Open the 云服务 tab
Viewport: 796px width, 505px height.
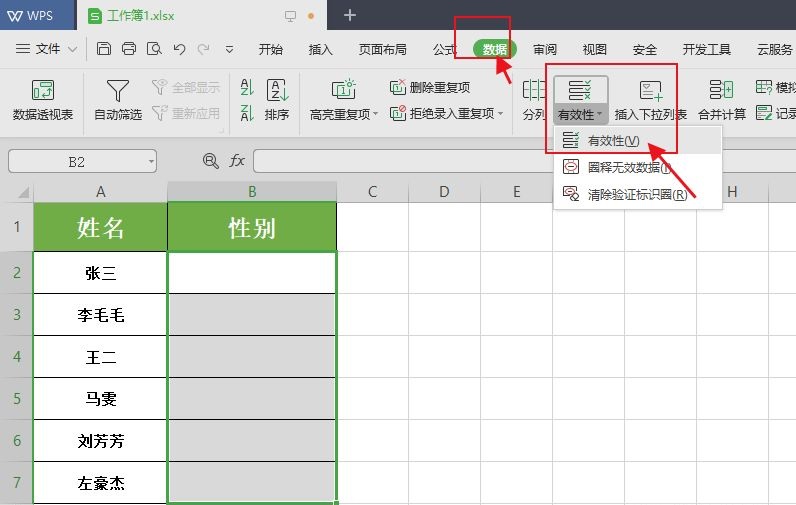point(774,49)
